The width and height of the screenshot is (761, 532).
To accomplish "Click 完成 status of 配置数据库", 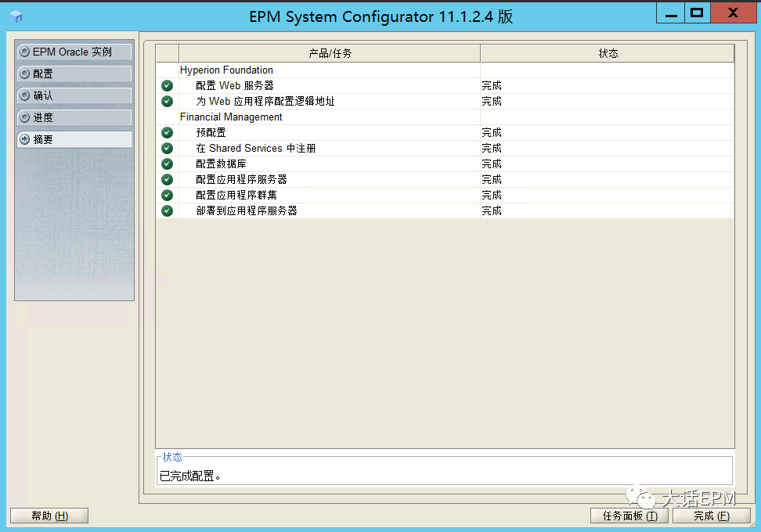I will (x=492, y=164).
